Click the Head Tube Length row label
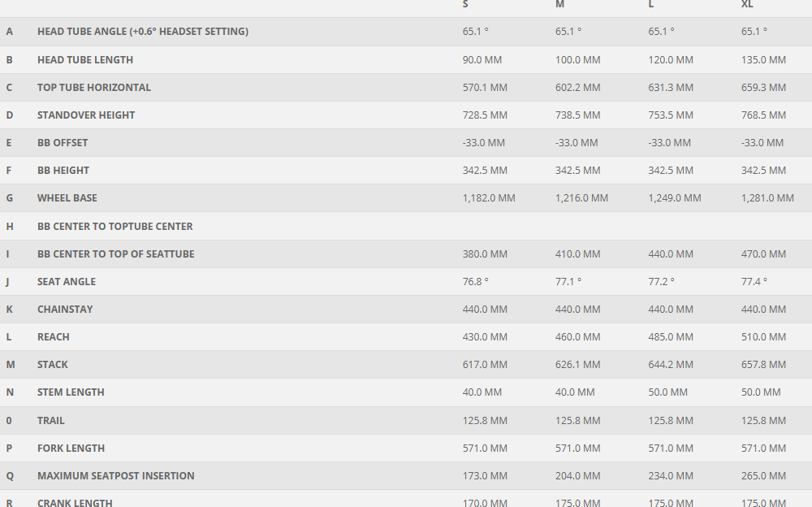This screenshot has width=812, height=507. (x=85, y=59)
